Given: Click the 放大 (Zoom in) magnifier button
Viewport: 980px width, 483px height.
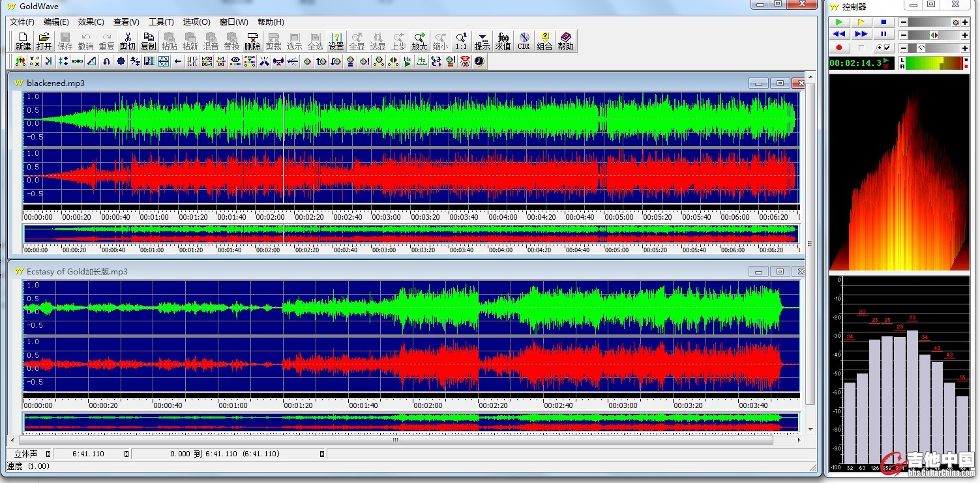Looking at the screenshot, I should pyautogui.click(x=419, y=42).
